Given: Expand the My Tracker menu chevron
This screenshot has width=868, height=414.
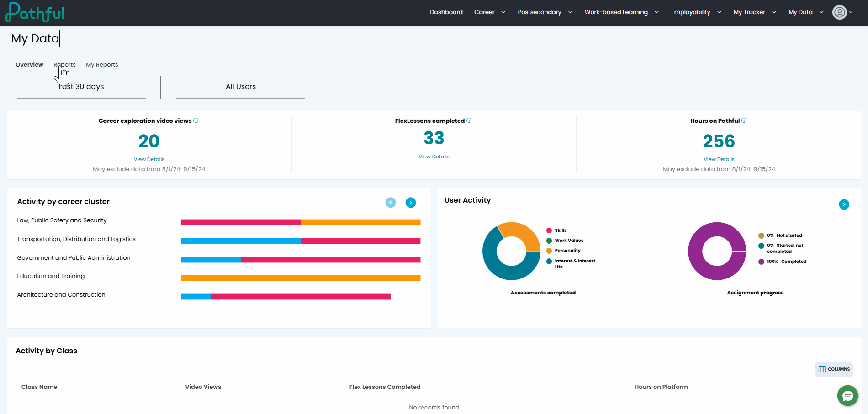Looking at the screenshot, I should (x=774, y=12).
